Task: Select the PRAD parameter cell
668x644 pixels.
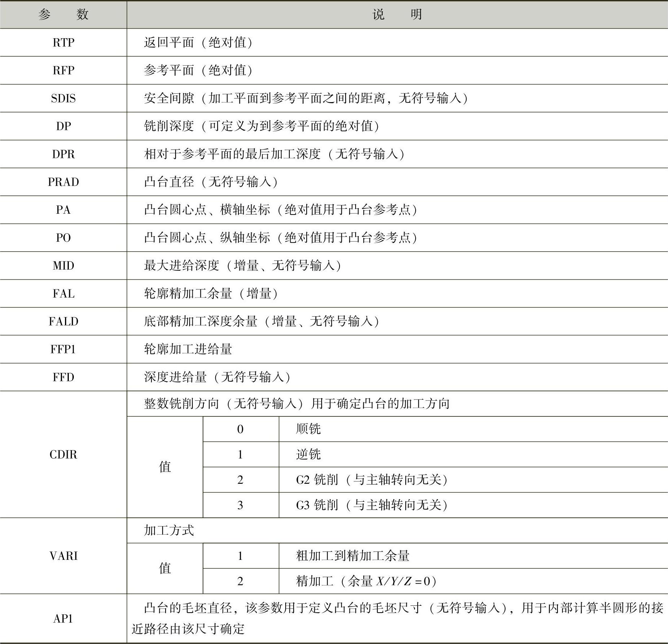Action: pos(63,182)
